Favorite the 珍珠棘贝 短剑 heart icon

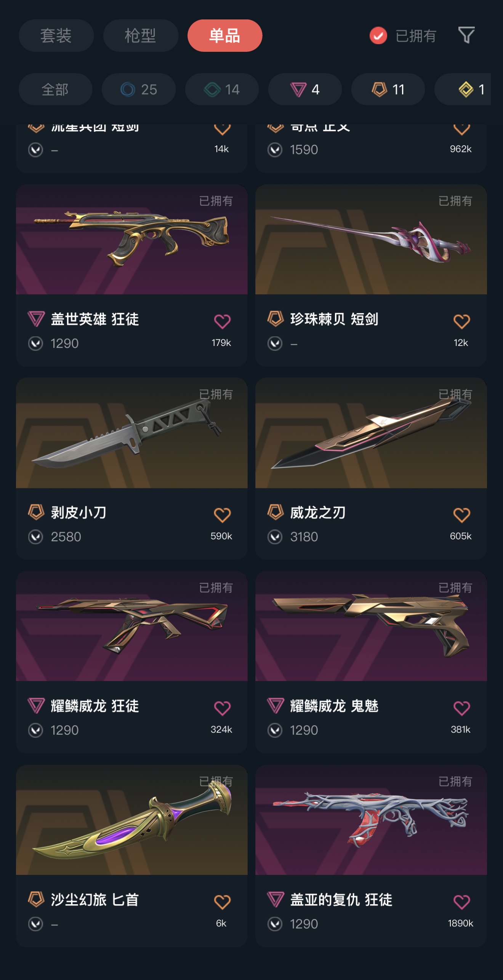[461, 321]
